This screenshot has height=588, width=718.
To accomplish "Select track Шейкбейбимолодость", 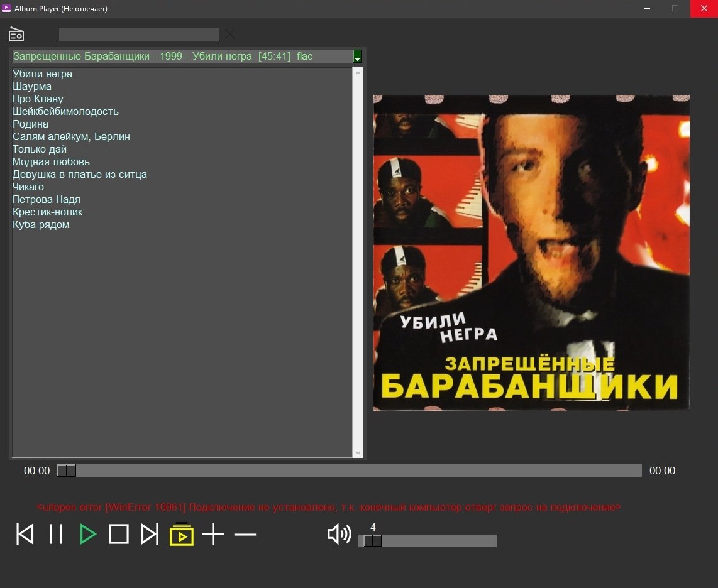I will [65, 112].
